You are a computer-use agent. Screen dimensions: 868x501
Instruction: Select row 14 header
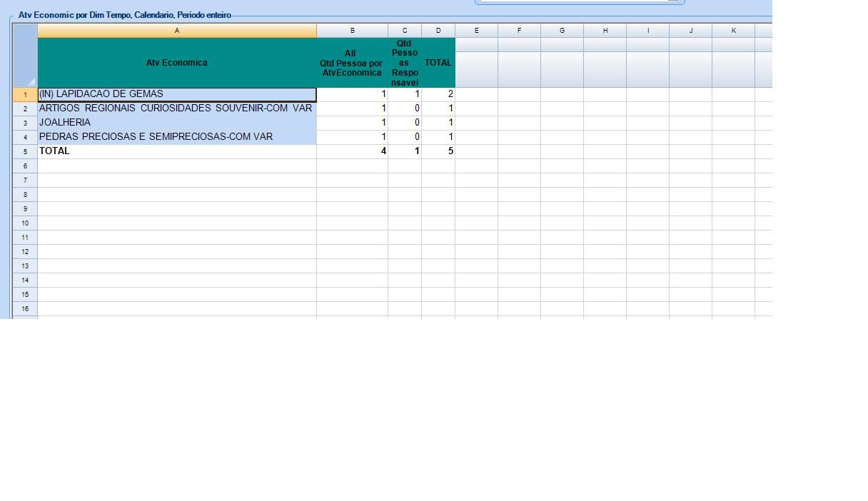coord(25,280)
